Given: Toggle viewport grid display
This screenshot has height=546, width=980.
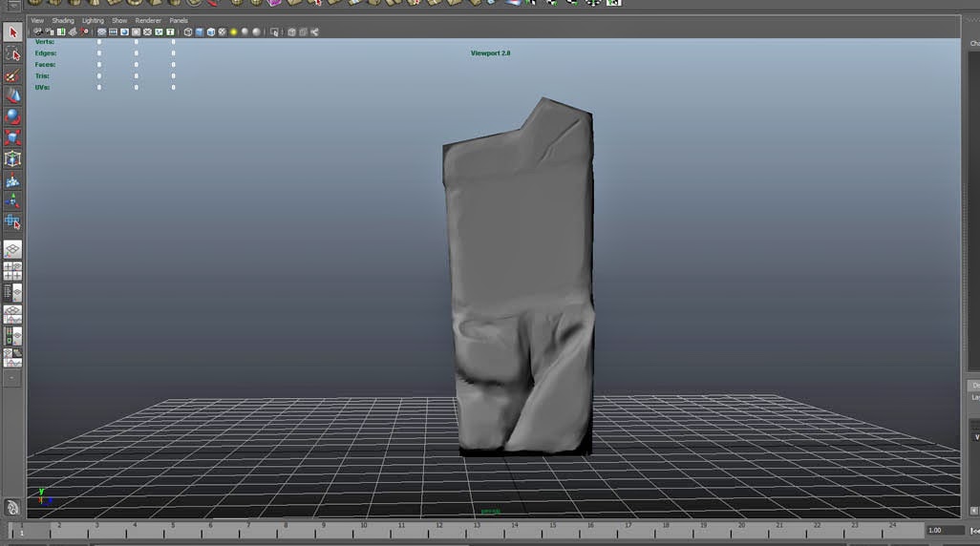Looking at the screenshot, I should [102, 31].
